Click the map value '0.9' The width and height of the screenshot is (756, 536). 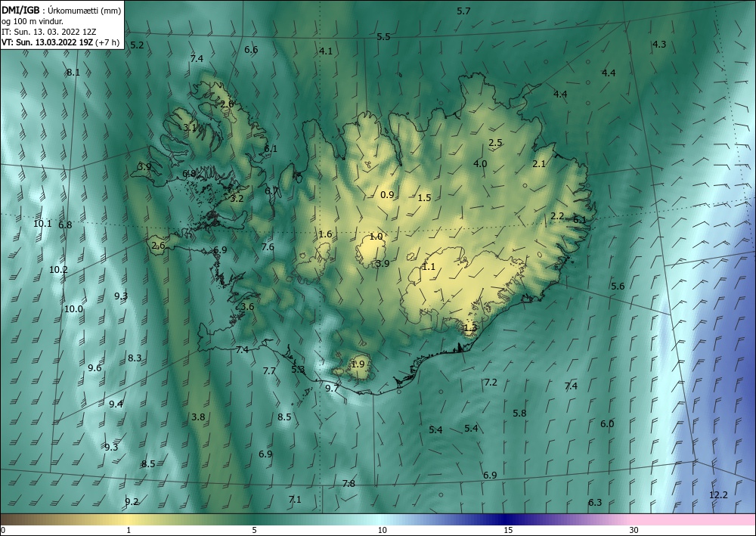point(387,195)
